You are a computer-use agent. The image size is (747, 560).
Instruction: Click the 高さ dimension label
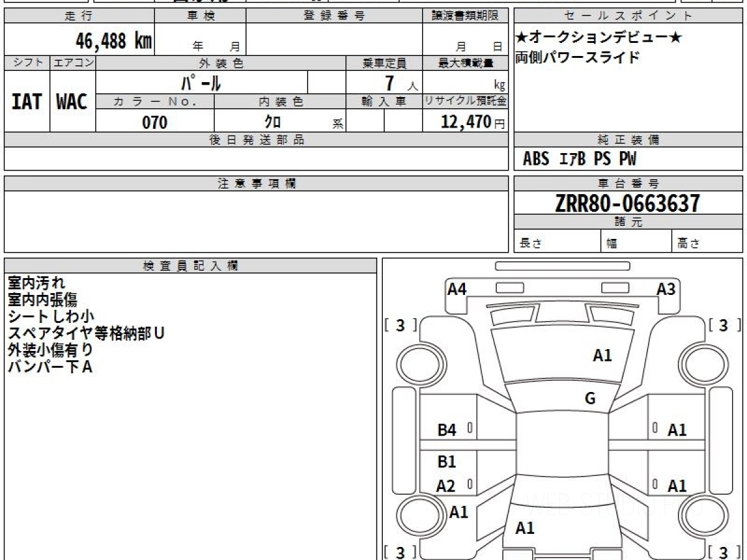689,244
